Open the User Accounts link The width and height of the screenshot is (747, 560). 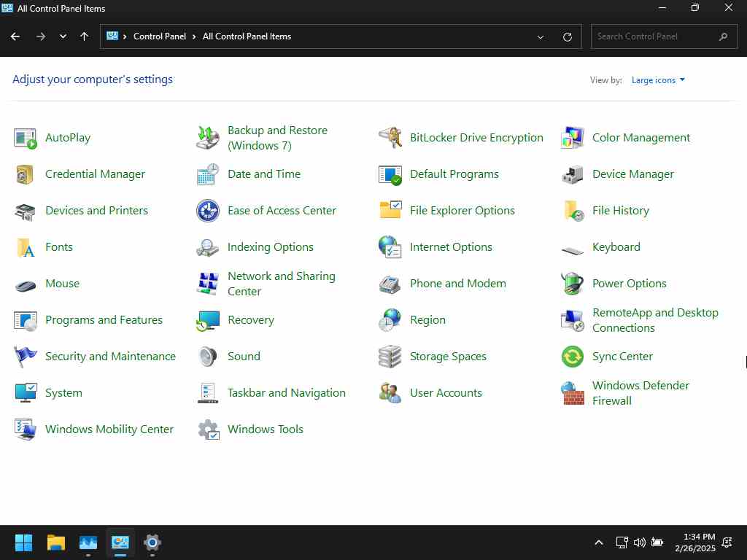446,393
